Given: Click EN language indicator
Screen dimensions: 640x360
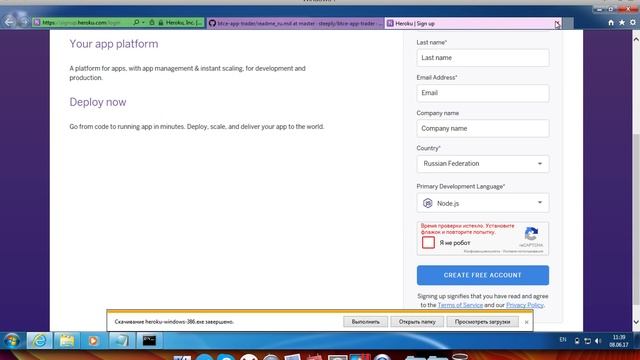Looking at the screenshot, I should tap(563, 340).
